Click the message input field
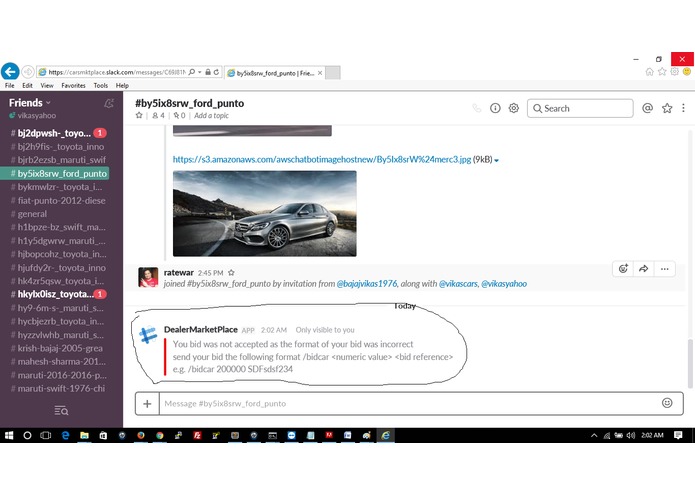The height and width of the screenshot is (494, 695). tap(408, 404)
